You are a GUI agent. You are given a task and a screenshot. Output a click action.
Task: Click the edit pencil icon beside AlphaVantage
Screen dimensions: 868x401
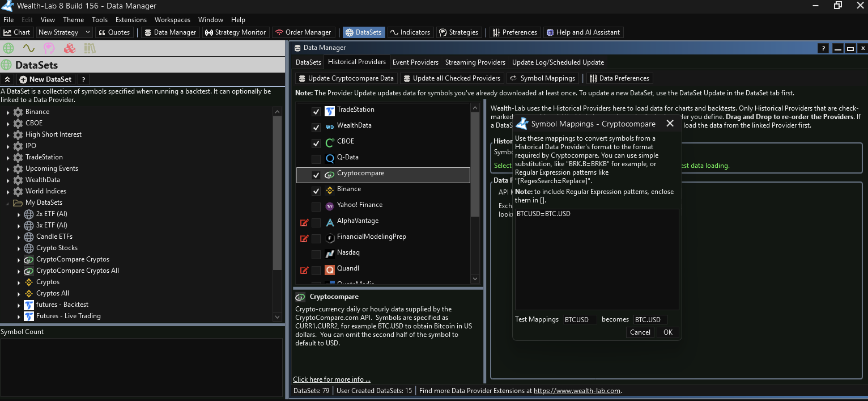pyautogui.click(x=304, y=223)
